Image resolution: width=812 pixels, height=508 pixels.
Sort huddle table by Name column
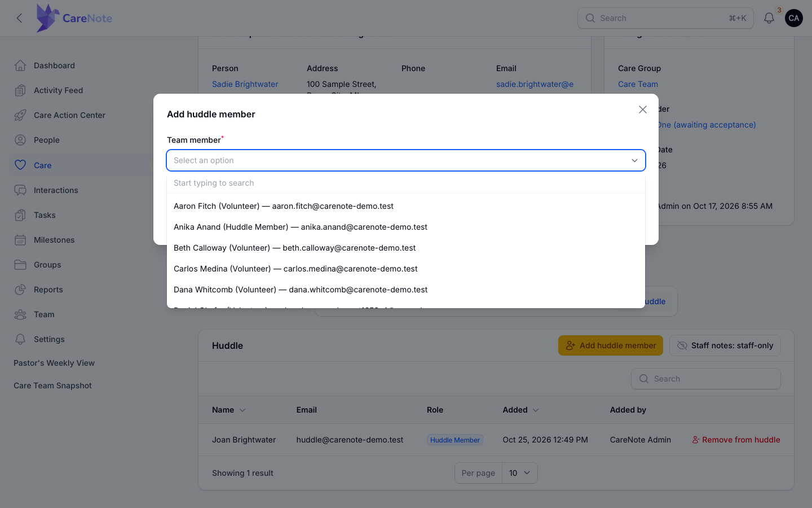[x=228, y=410]
